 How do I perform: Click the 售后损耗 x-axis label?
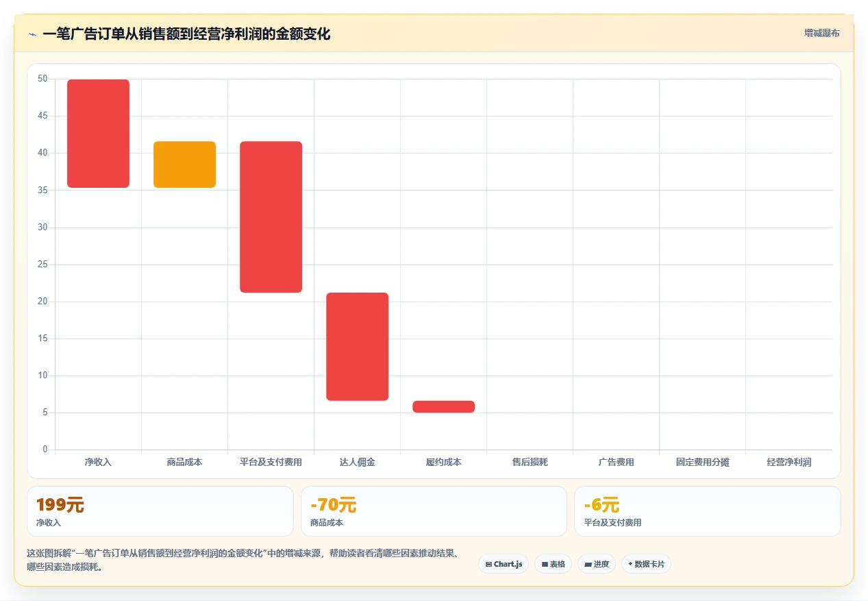tap(530, 463)
